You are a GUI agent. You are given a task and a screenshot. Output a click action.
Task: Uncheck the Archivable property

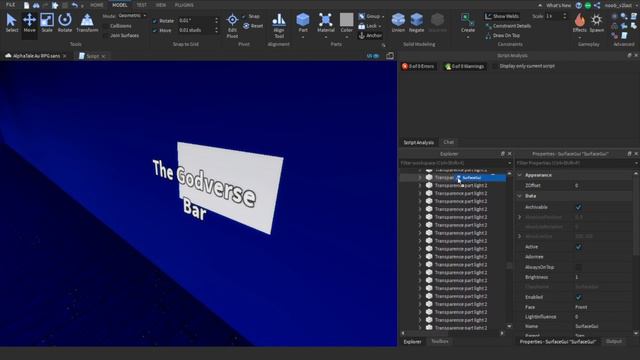coord(578,207)
